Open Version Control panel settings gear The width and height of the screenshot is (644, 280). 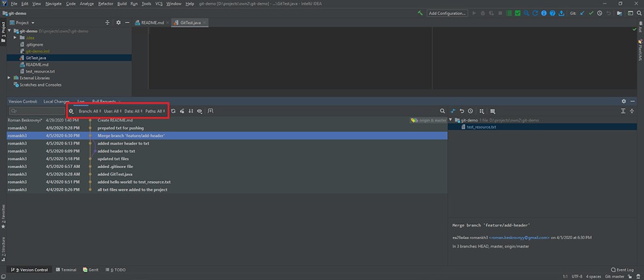point(624,101)
